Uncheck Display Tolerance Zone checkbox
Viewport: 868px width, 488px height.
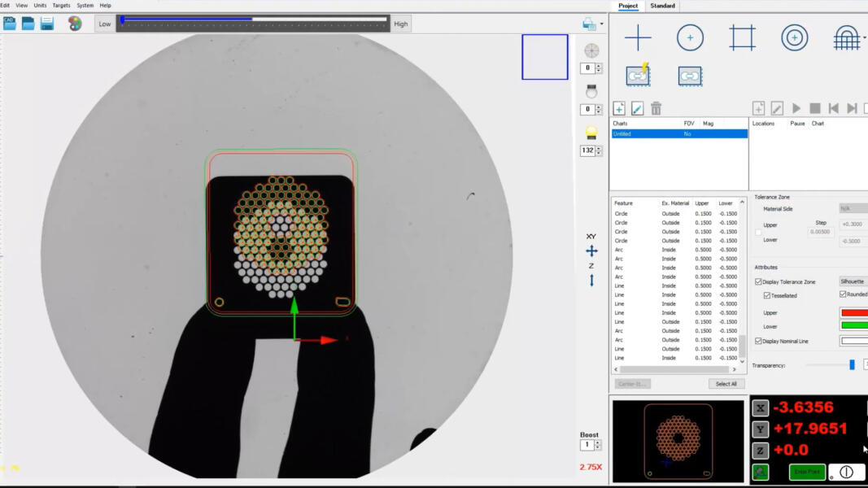759,282
